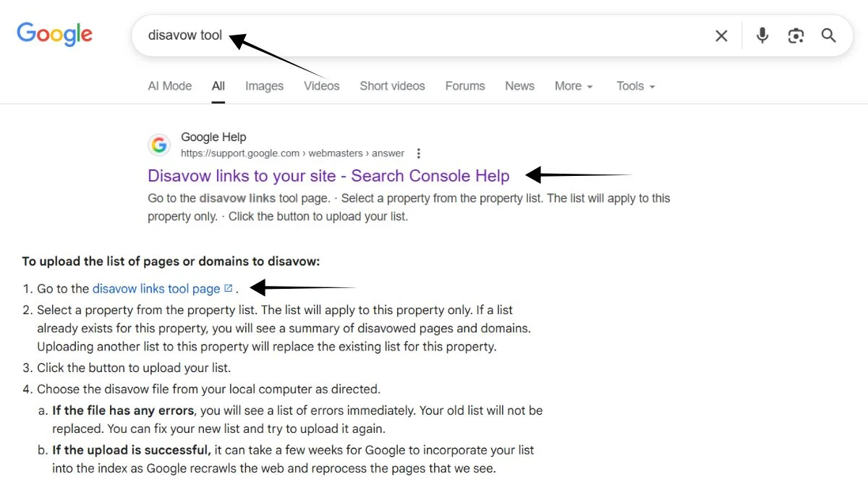This screenshot has width=868, height=485.
Task: Click external link icon after disavow links tool page
Action: 229,288
